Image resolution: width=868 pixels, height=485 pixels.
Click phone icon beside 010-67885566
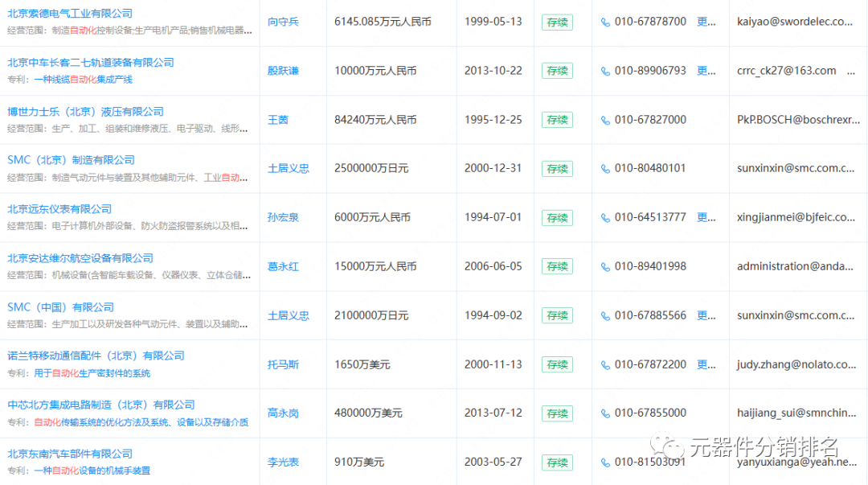point(606,316)
